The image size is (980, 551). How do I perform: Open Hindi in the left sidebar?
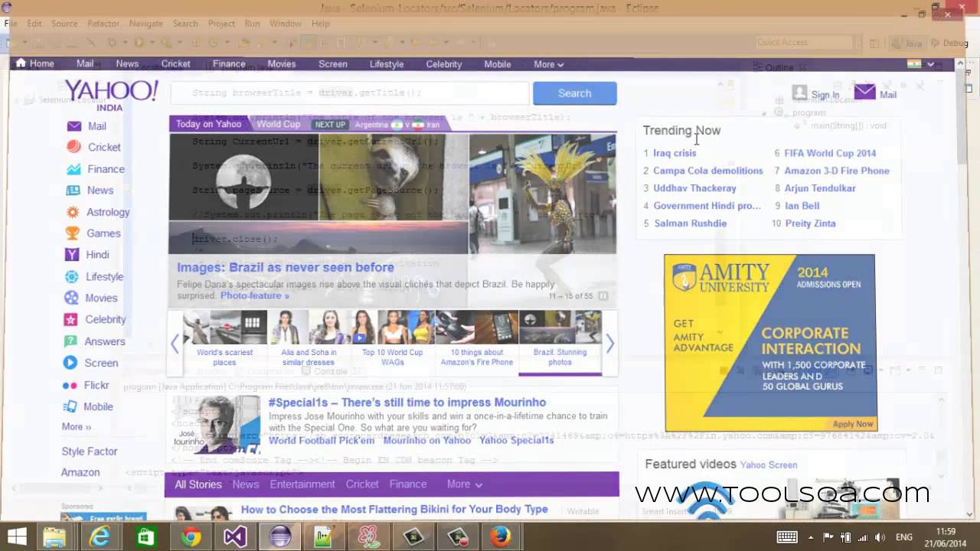[87, 255]
